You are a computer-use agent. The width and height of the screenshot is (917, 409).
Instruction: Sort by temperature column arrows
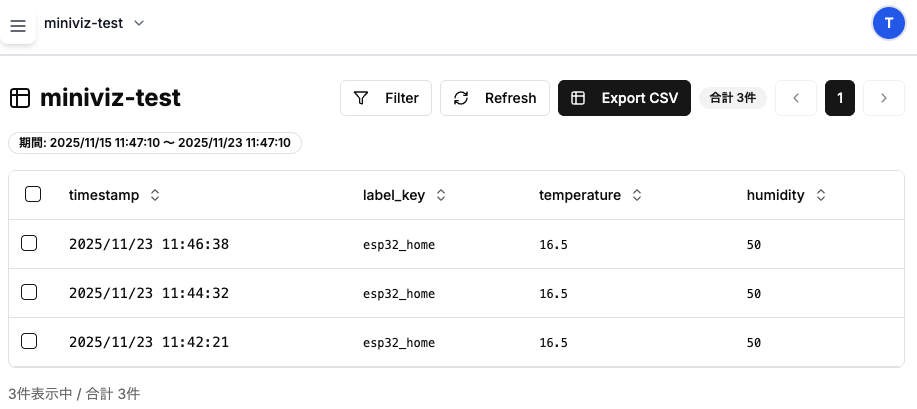637,196
